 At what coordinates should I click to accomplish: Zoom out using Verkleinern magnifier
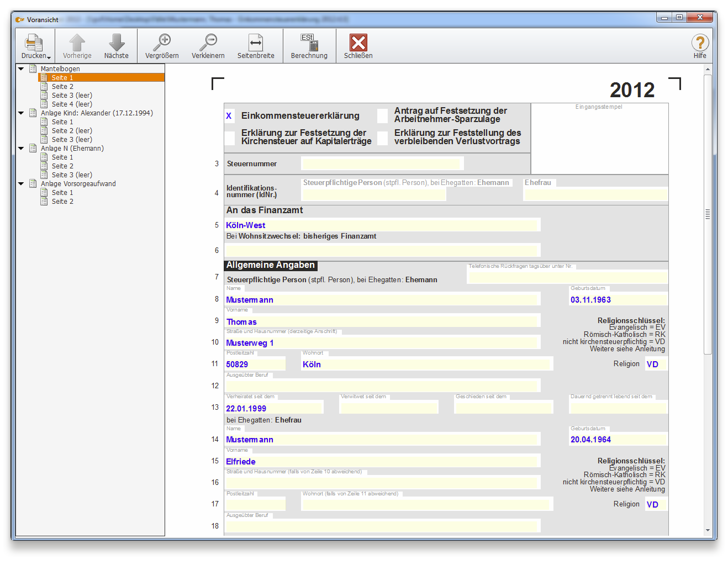point(208,43)
